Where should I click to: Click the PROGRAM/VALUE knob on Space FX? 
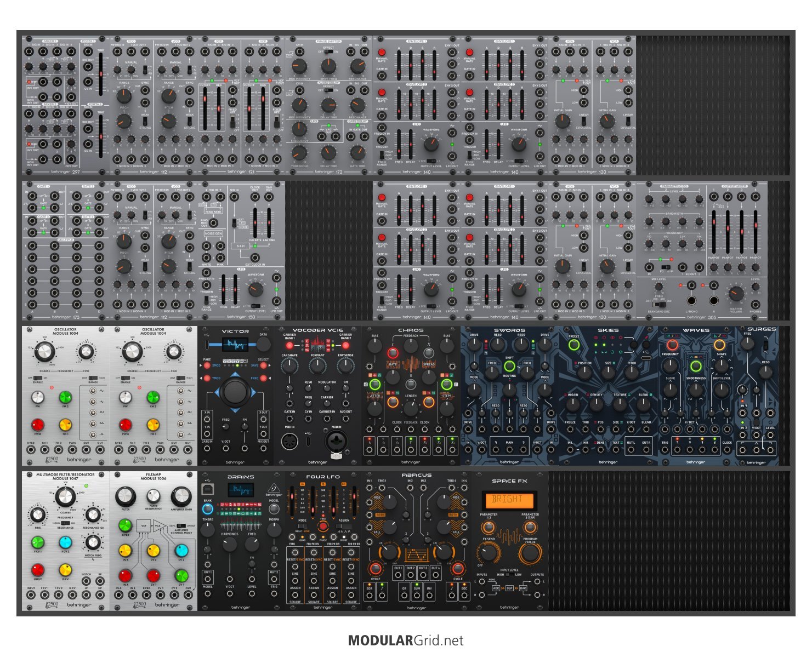[530, 553]
